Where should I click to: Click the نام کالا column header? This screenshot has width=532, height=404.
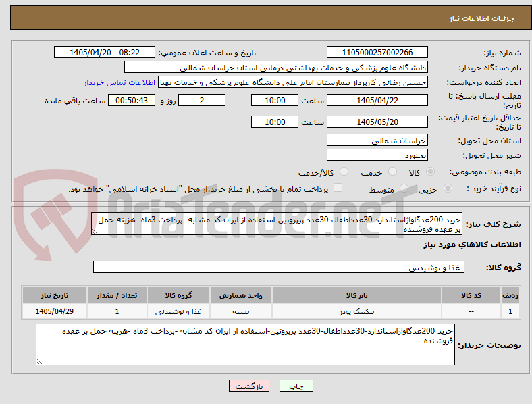click(x=356, y=295)
